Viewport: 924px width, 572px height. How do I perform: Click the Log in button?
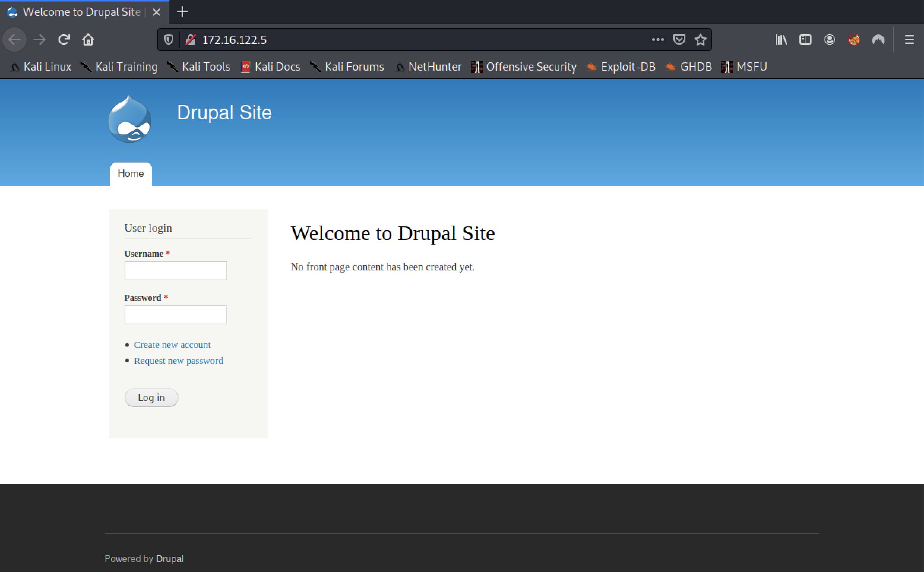coord(151,397)
